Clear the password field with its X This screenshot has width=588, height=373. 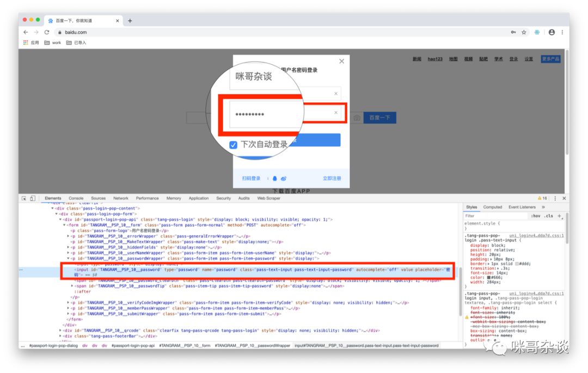click(x=336, y=113)
